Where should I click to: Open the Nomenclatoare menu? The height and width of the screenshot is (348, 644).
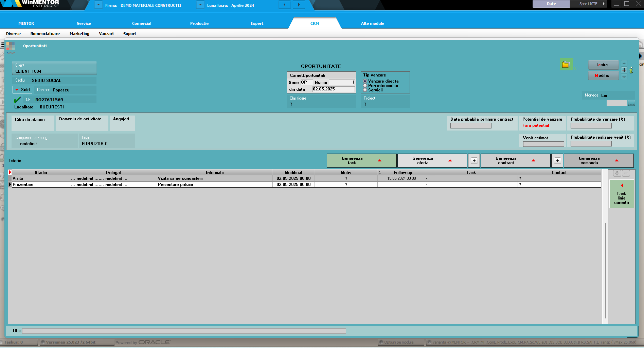(x=45, y=34)
